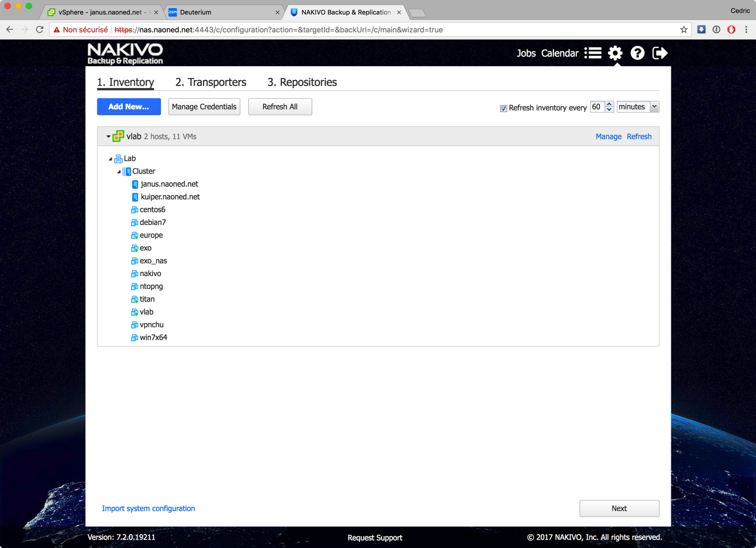Image resolution: width=756 pixels, height=548 pixels.
Task: Click the red Opera-style extension icon
Action: 731,30
